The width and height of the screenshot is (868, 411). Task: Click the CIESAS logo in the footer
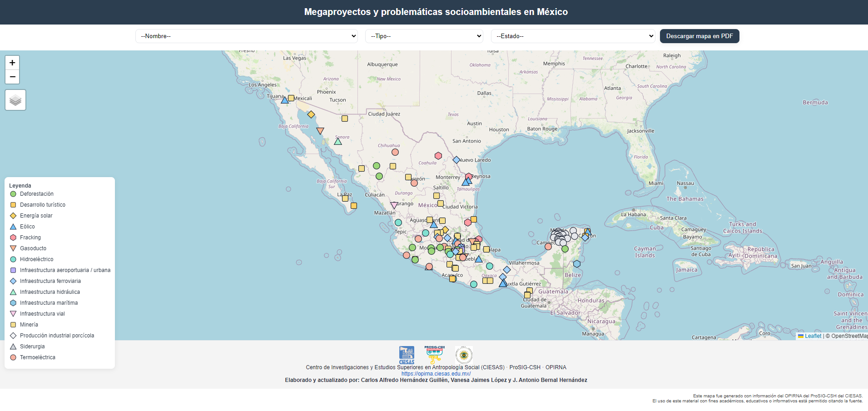pyautogui.click(x=407, y=355)
